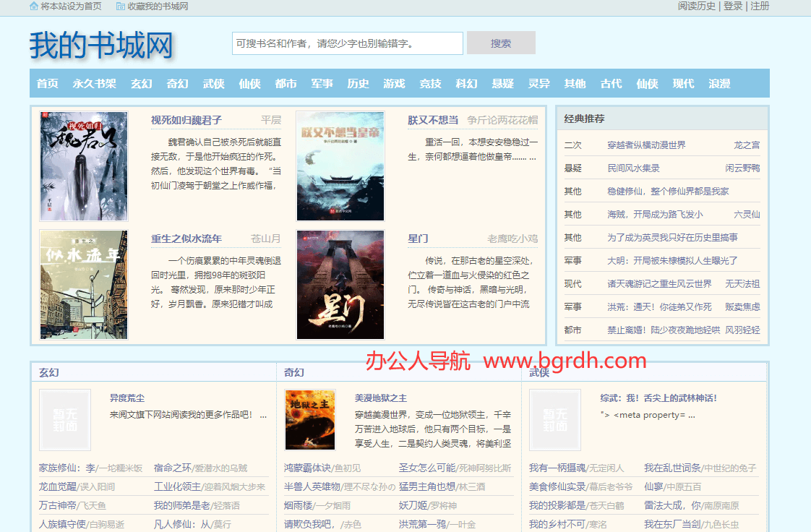Click the folder icon beside 收藏我的书城网
The width and height of the screenshot is (811, 532).
[120, 6]
